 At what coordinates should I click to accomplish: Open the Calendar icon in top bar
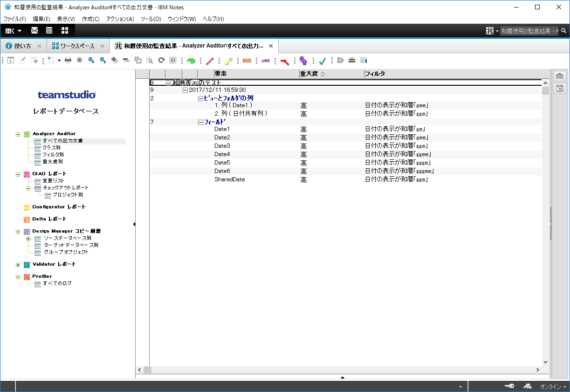(49, 31)
